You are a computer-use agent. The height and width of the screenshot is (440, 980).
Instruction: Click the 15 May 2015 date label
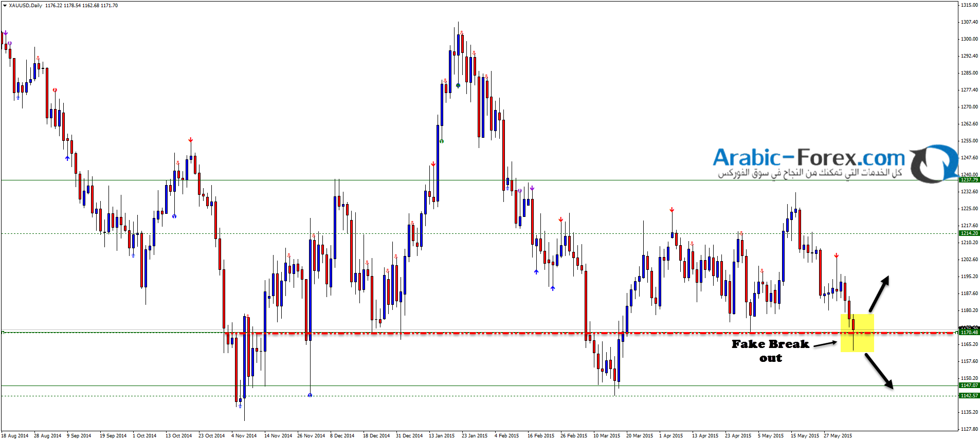[805, 436]
